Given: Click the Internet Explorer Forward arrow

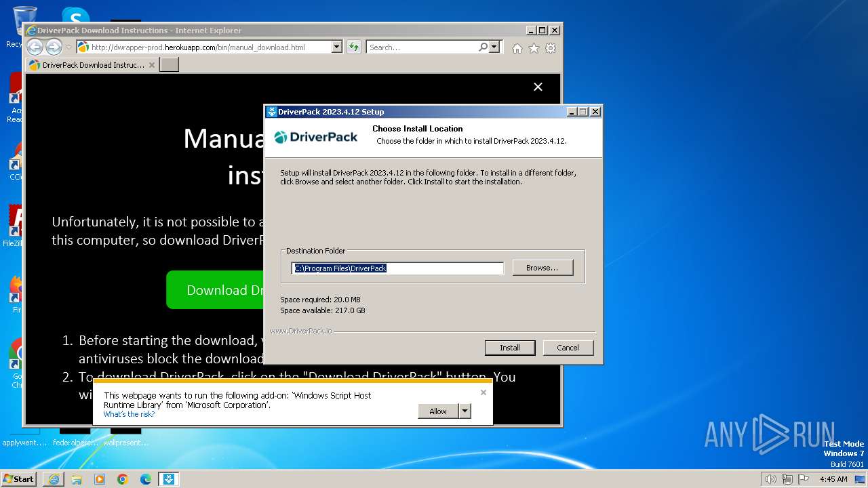Looking at the screenshot, I should (x=54, y=47).
